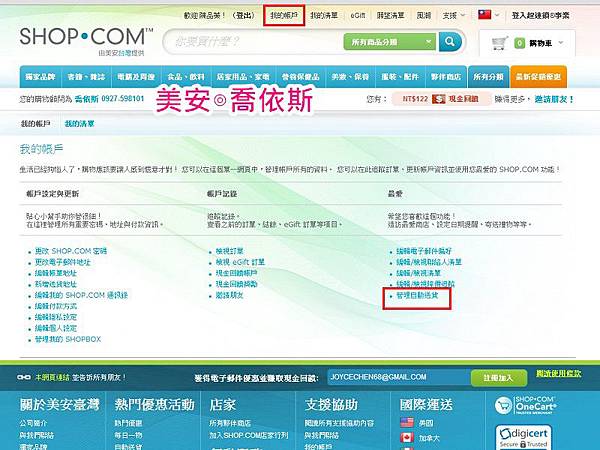Expand the 購物車 cart dropdown arrow
The height and width of the screenshot is (450, 600).
[x=561, y=43]
